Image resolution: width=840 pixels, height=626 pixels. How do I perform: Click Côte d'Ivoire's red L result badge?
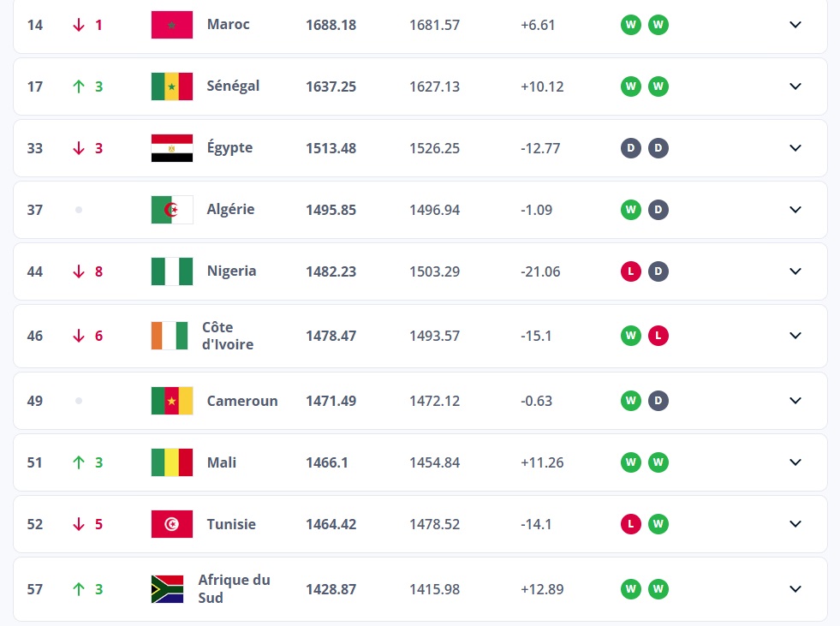658,336
